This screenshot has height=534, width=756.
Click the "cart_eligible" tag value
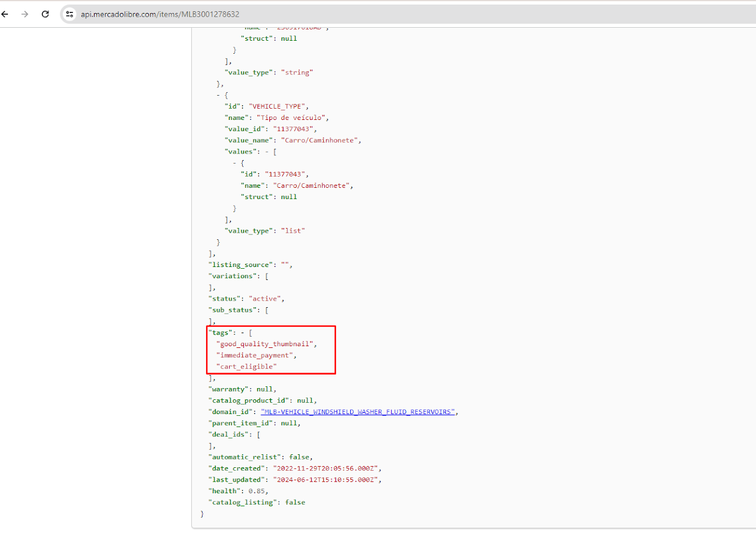click(247, 366)
